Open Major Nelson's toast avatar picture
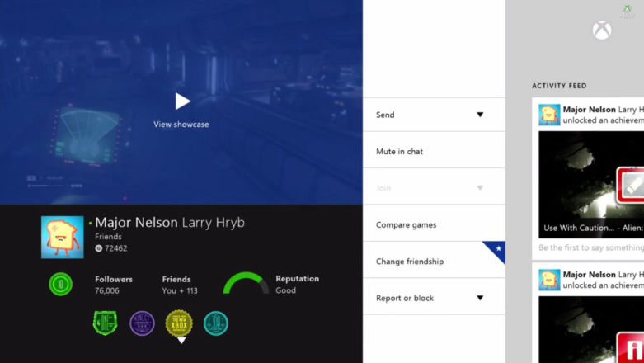Screen dimensions: 644x363 [x=63, y=238]
